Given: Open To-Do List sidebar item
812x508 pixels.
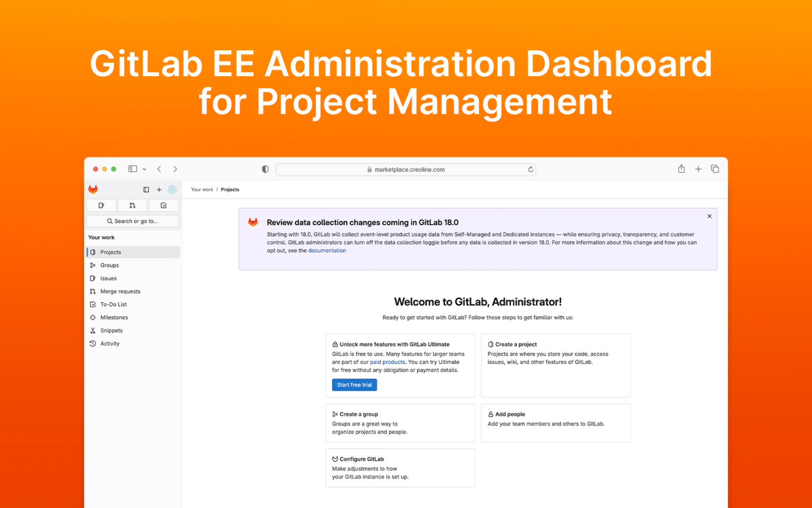Looking at the screenshot, I should point(133,304).
